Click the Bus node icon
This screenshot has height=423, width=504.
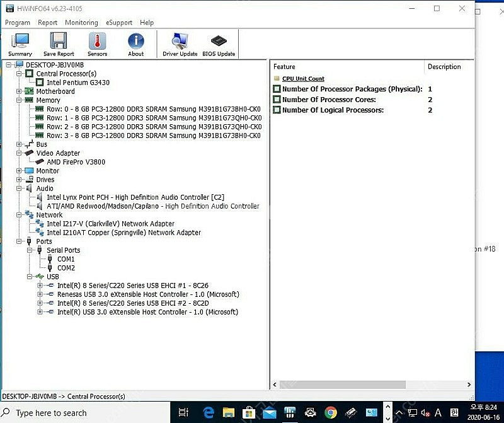point(29,144)
